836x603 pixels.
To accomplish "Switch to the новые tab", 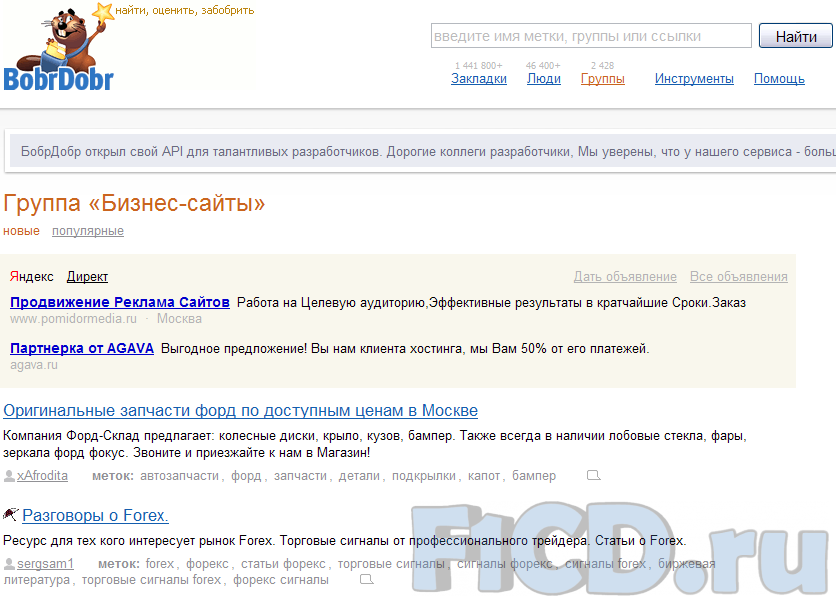I will [21, 231].
